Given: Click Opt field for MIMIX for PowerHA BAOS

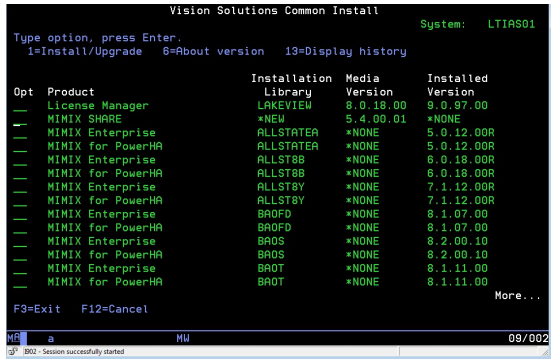Looking at the screenshot, I should coord(20,255).
